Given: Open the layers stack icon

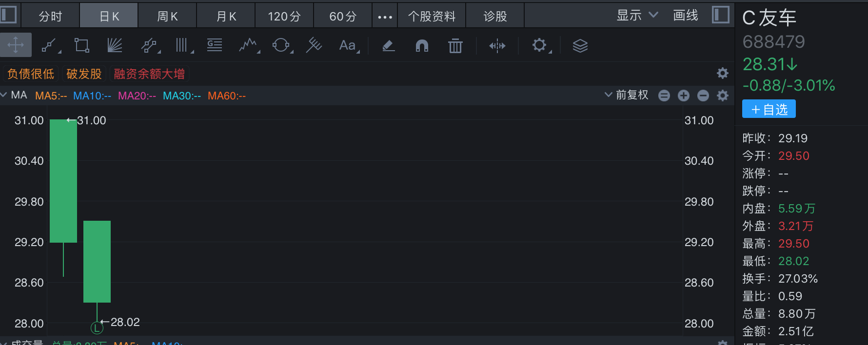Looking at the screenshot, I should 580,46.
